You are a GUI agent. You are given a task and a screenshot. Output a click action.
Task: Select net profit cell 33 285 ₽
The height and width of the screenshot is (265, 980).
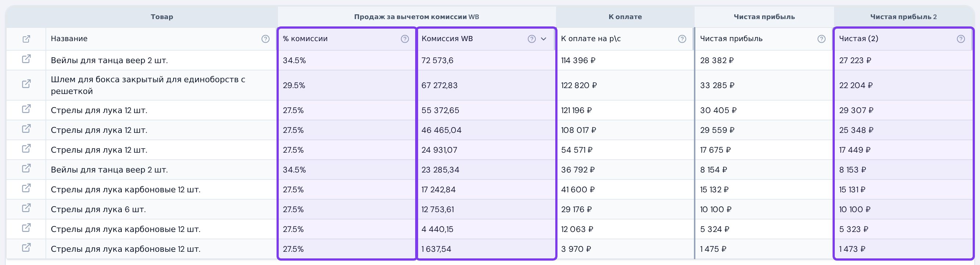[x=717, y=85]
